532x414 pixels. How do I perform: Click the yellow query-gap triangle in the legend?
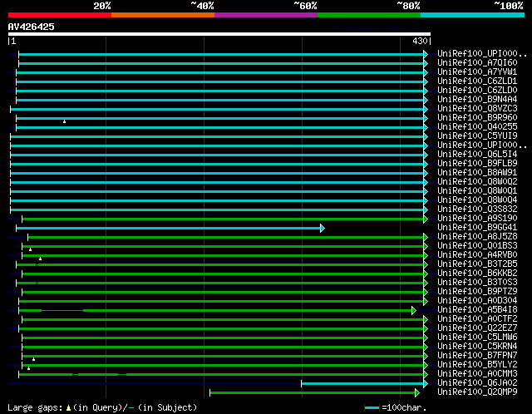pyautogui.click(x=68, y=407)
